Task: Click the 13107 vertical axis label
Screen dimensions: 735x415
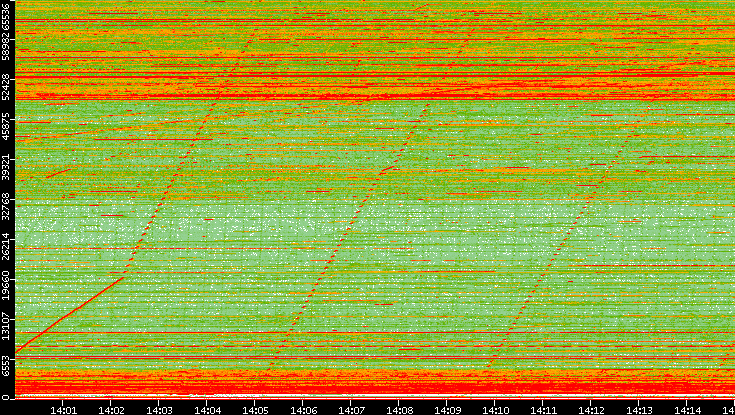Action: [5, 325]
